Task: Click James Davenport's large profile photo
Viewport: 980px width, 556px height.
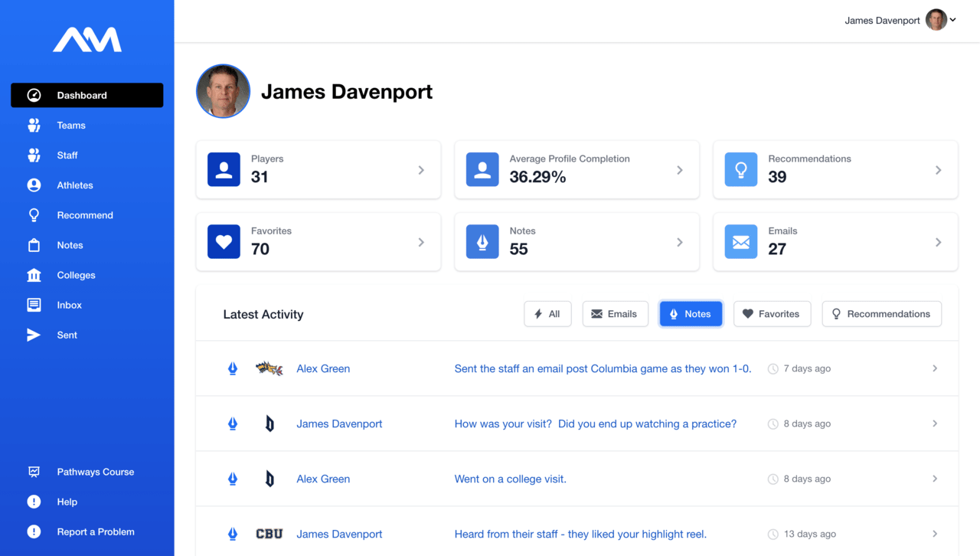Action: (x=223, y=91)
